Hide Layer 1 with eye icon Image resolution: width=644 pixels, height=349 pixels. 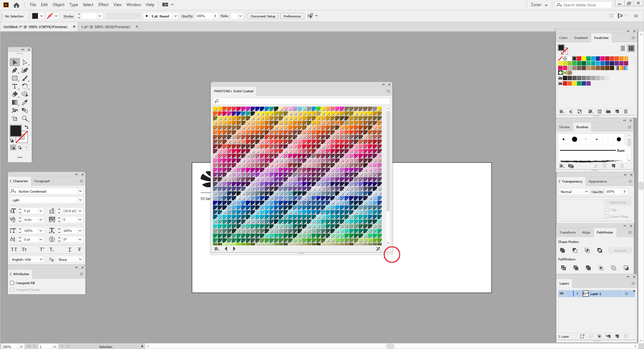coord(561,294)
